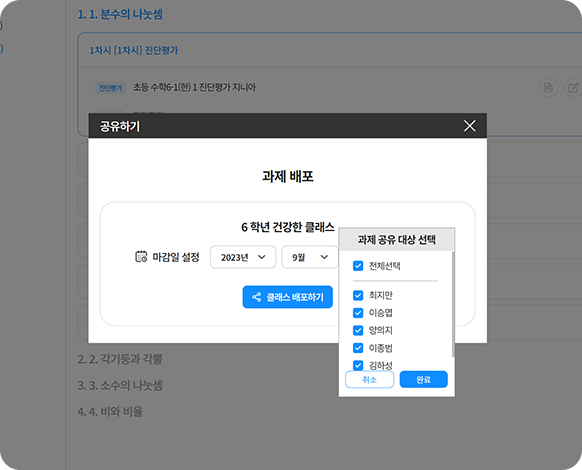Click the document preview icon in 진단평가 row
This screenshot has width=582, height=470.
click(x=548, y=88)
